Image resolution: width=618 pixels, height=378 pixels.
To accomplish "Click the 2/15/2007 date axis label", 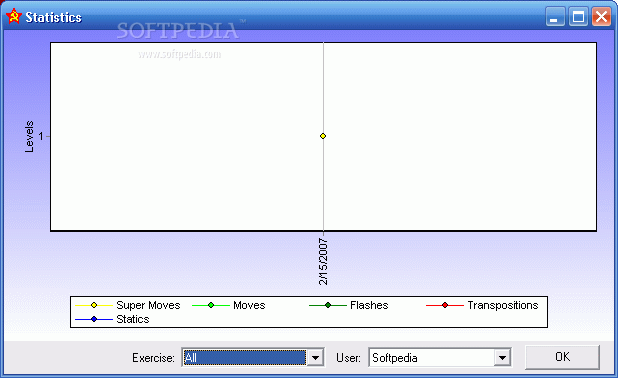I will 323,261.
